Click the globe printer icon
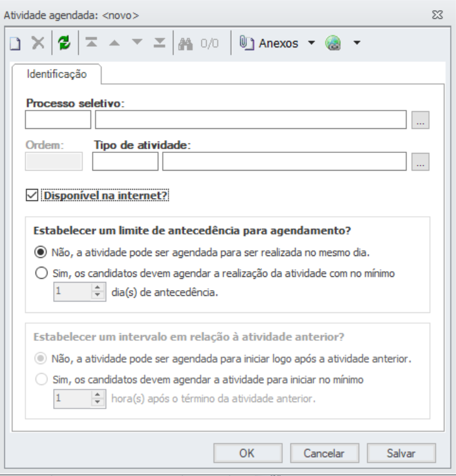Image resolution: width=456 pixels, height=476 pixels. (x=333, y=43)
